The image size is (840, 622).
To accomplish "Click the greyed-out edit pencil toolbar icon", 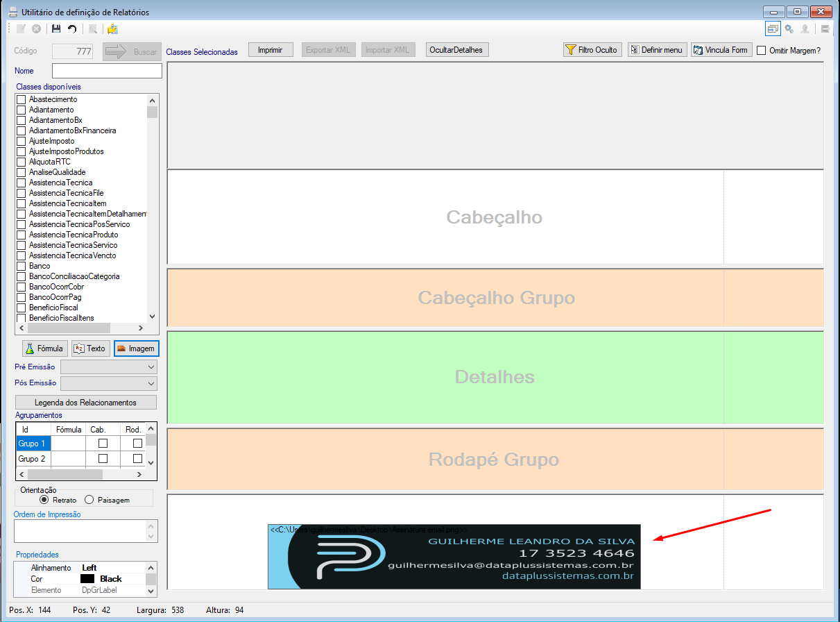I will (x=22, y=29).
